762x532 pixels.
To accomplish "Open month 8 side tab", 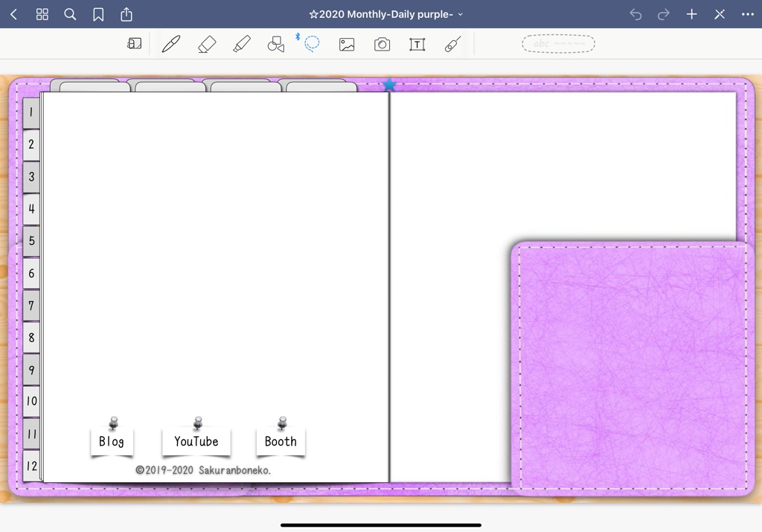I will [x=31, y=337].
